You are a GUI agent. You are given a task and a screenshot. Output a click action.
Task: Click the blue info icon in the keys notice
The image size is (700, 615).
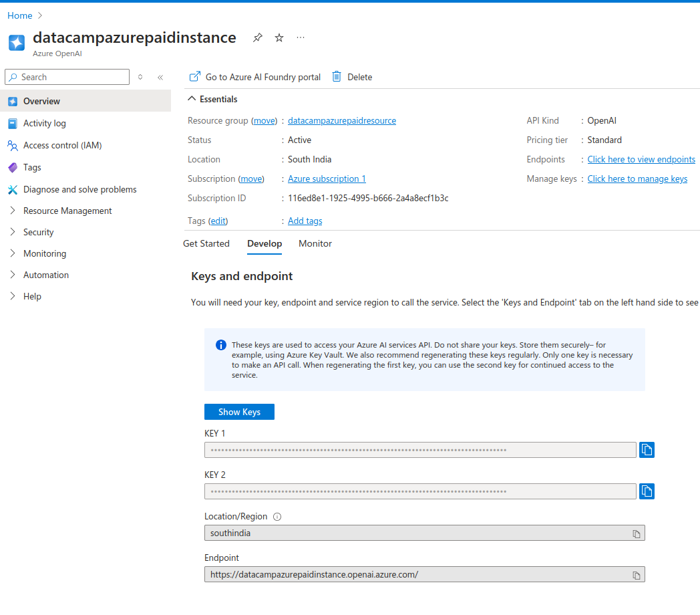[x=221, y=345]
